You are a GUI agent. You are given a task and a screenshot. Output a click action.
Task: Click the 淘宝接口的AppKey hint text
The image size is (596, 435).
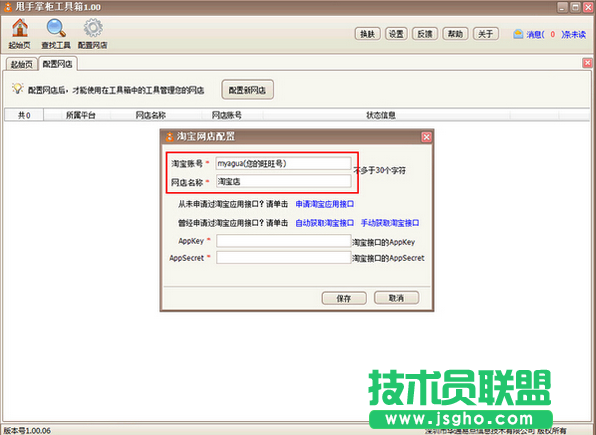384,242
